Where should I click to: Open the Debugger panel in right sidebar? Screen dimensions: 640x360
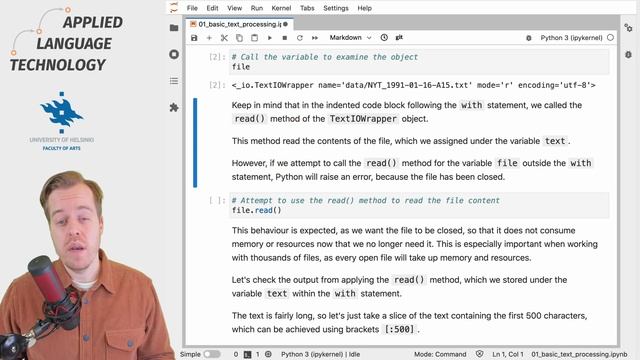click(x=628, y=54)
